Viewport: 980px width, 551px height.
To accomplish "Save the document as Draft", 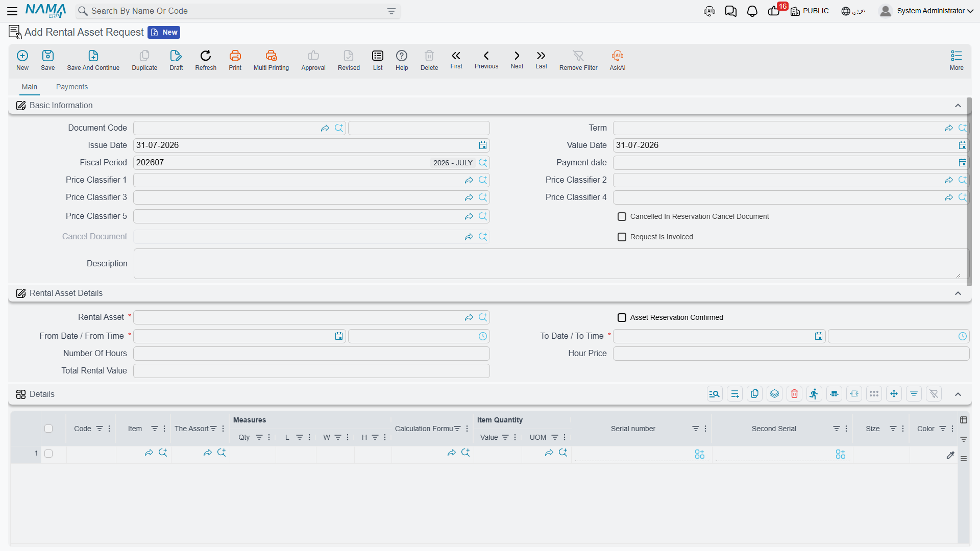I will (176, 60).
